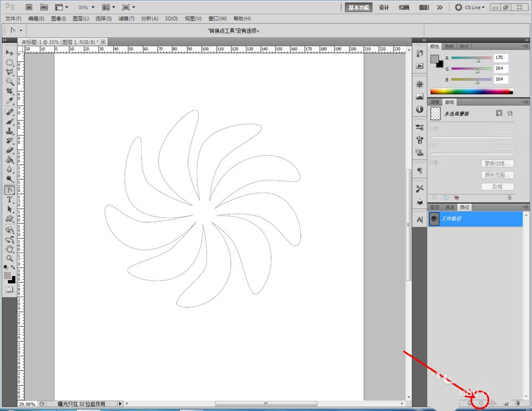Screen dimensions: 532x411
Task: Select the Horizontal Type tool
Action: click(x=10, y=199)
